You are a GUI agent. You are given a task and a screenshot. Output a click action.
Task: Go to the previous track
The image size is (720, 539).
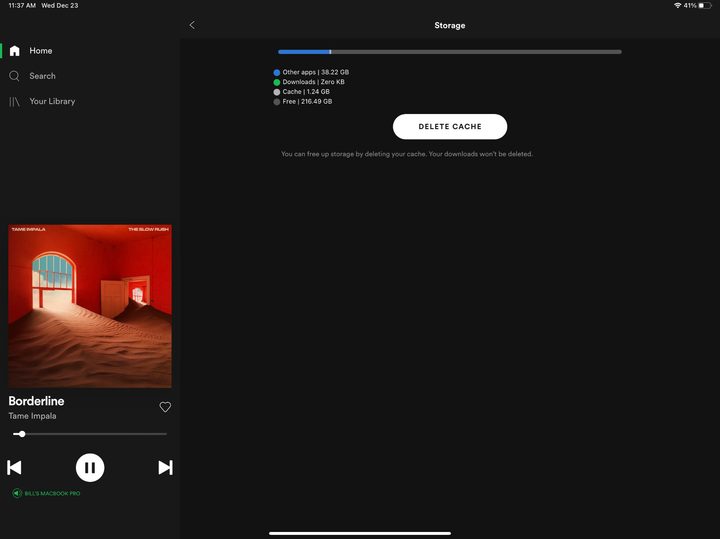tap(14, 468)
